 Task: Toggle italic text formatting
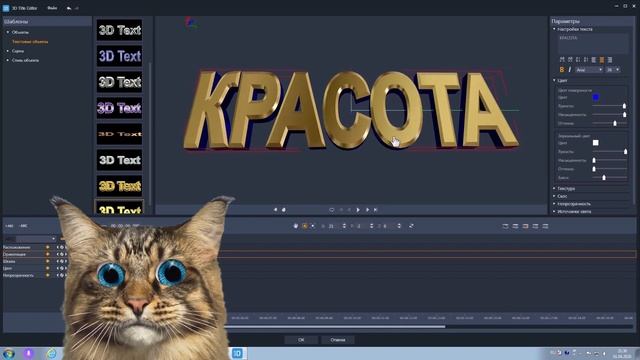[569, 70]
